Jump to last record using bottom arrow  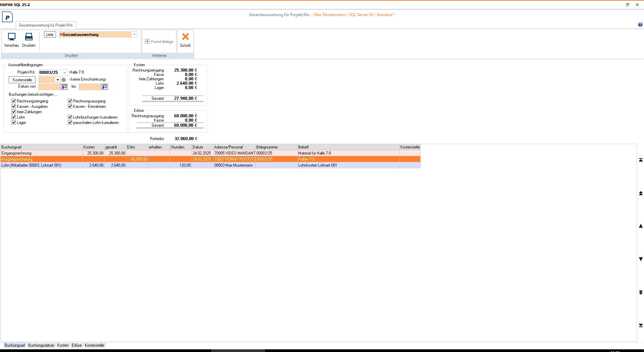641,325
